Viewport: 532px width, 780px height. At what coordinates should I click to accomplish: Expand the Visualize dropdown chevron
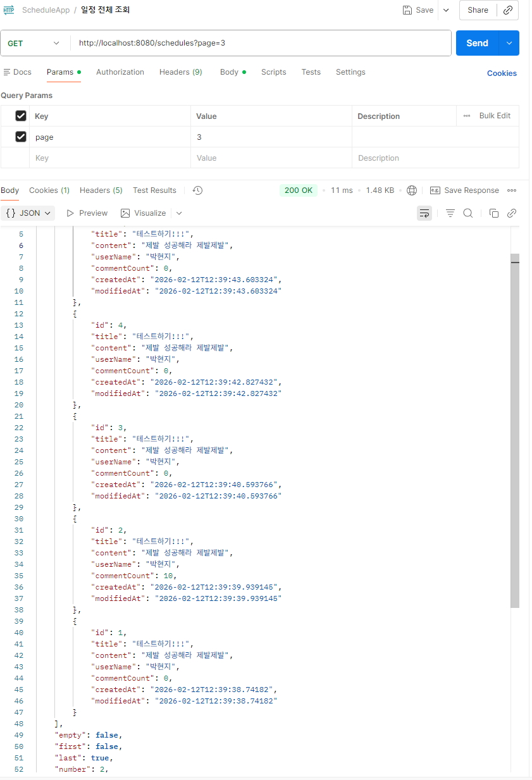179,213
